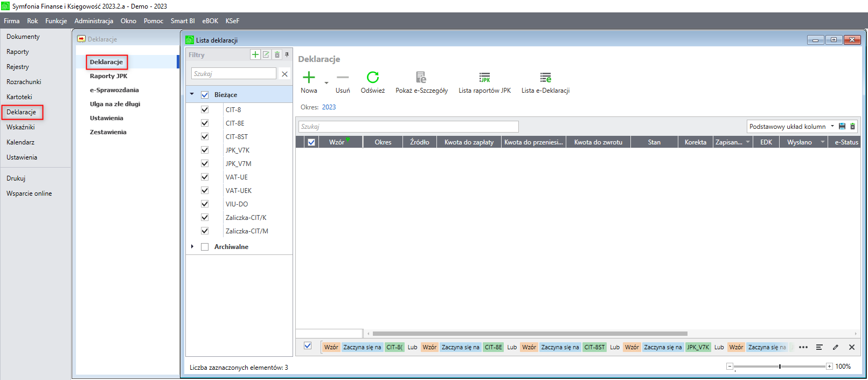
Task: Open the Firma menu
Action: pyautogui.click(x=12, y=21)
